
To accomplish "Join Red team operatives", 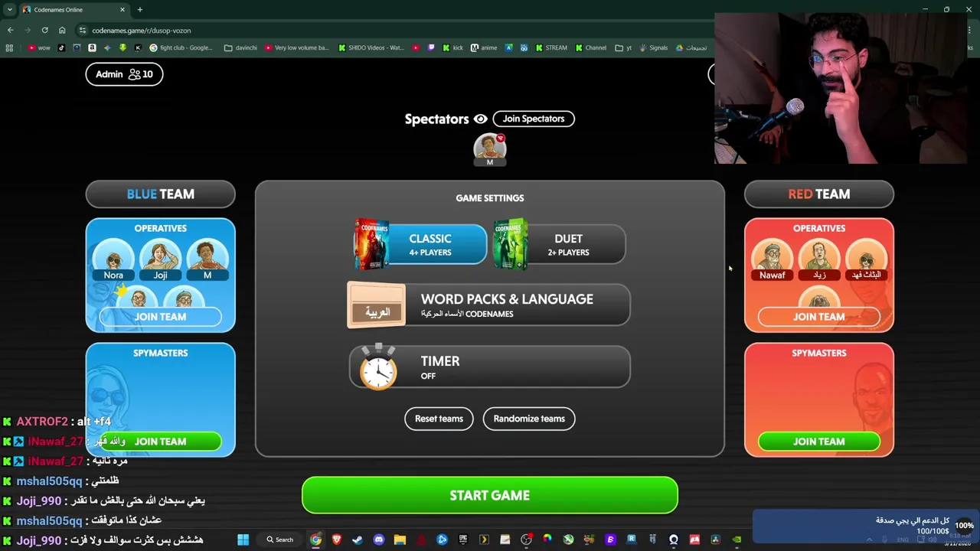I will click(x=818, y=317).
